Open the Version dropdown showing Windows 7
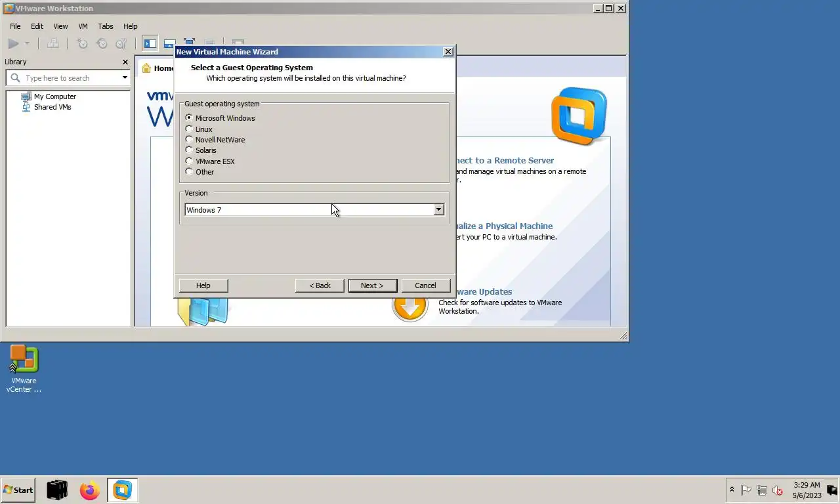The width and height of the screenshot is (840, 504). click(x=314, y=210)
